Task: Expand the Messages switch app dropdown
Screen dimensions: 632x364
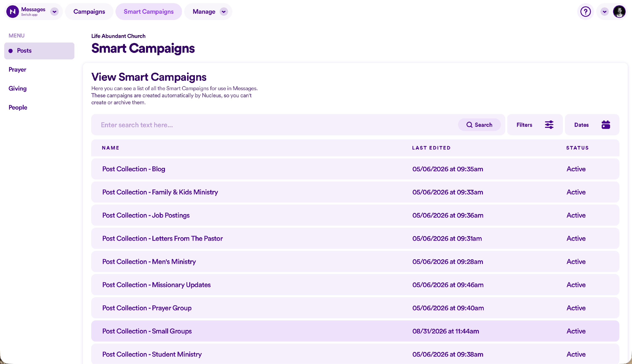Action: click(x=54, y=12)
